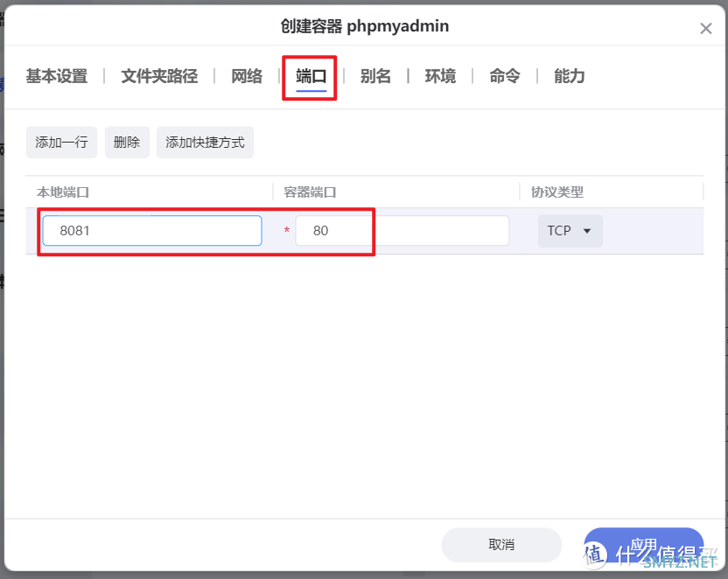728x579 pixels.
Task: Click 添加快捷方式 button
Action: pyautogui.click(x=205, y=143)
